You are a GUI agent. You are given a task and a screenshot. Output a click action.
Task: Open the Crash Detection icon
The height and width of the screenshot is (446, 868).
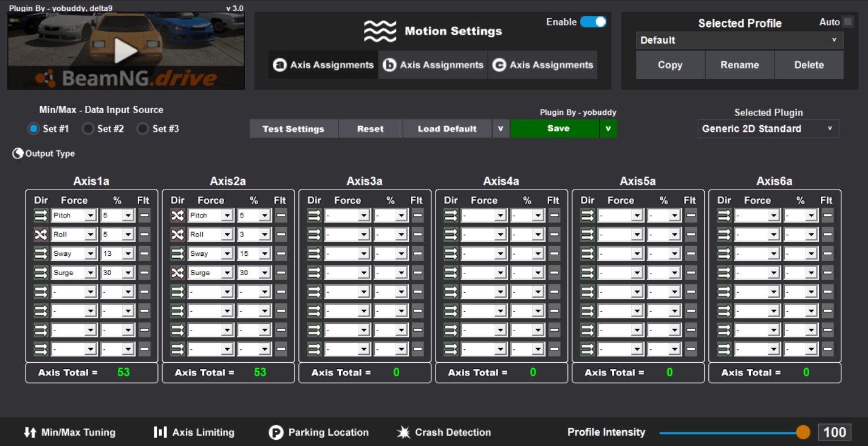pos(403,432)
